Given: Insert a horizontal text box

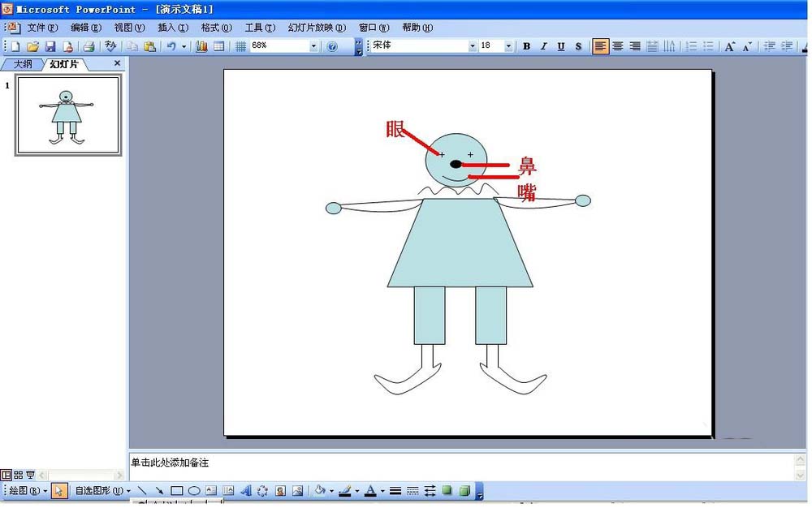Looking at the screenshot, I should pos(211,490).
